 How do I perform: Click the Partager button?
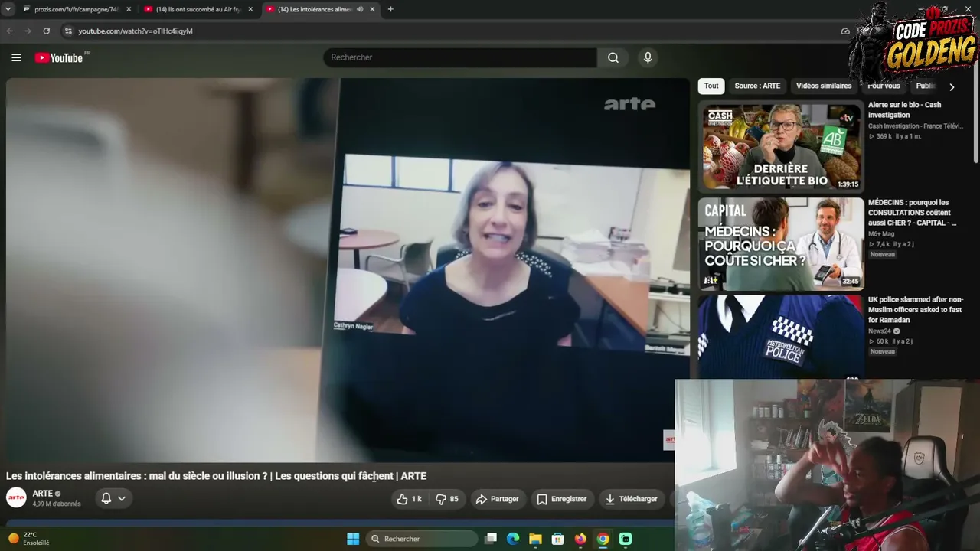497,499
